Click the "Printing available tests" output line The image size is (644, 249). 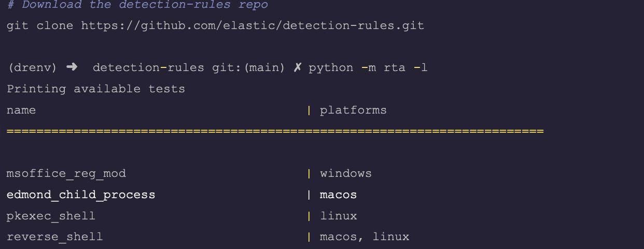coord(96,89)
